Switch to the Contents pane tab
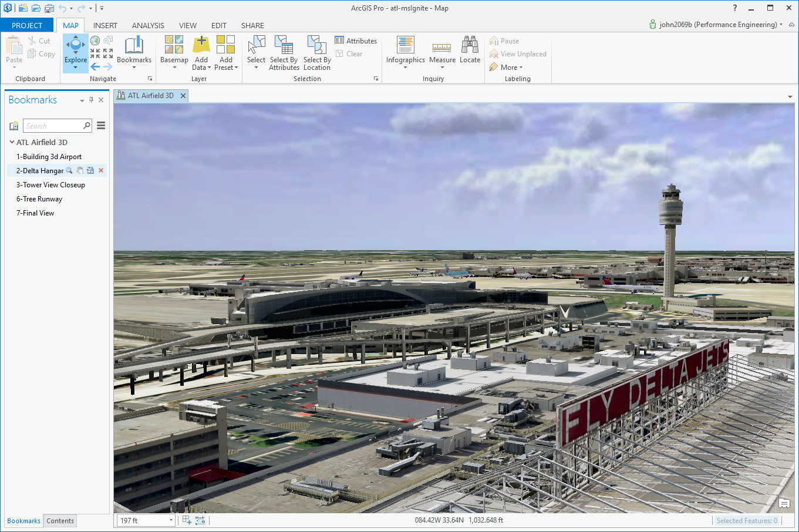The image size is (799, 532). tap(60, 521)
